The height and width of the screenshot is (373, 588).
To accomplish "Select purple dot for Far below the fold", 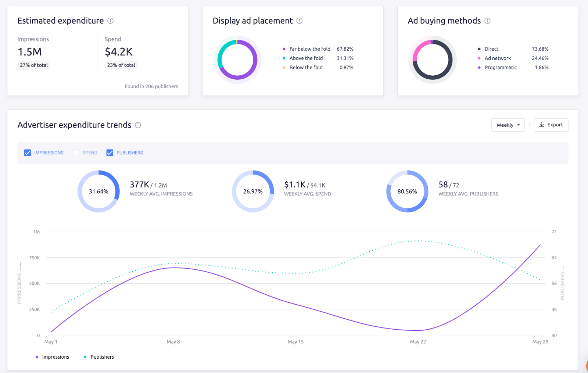I will point(284,49).
